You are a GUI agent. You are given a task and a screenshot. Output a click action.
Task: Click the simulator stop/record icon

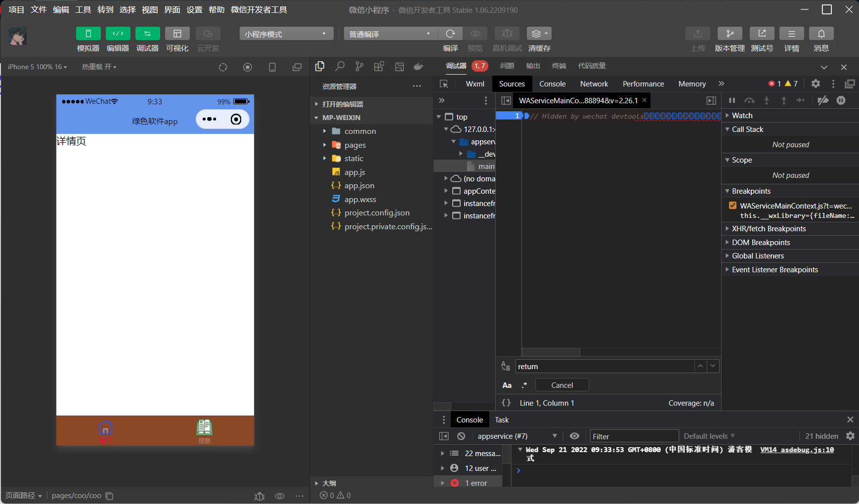(248, 67)
